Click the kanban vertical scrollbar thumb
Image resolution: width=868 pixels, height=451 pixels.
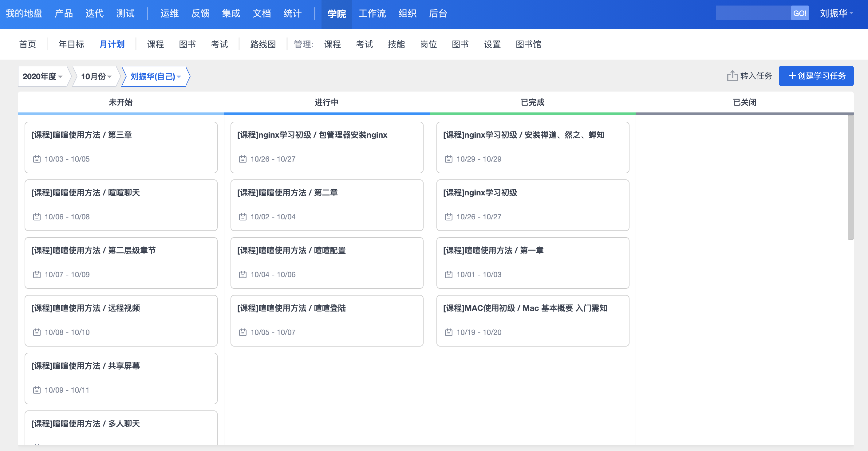(x=850, y=177)
